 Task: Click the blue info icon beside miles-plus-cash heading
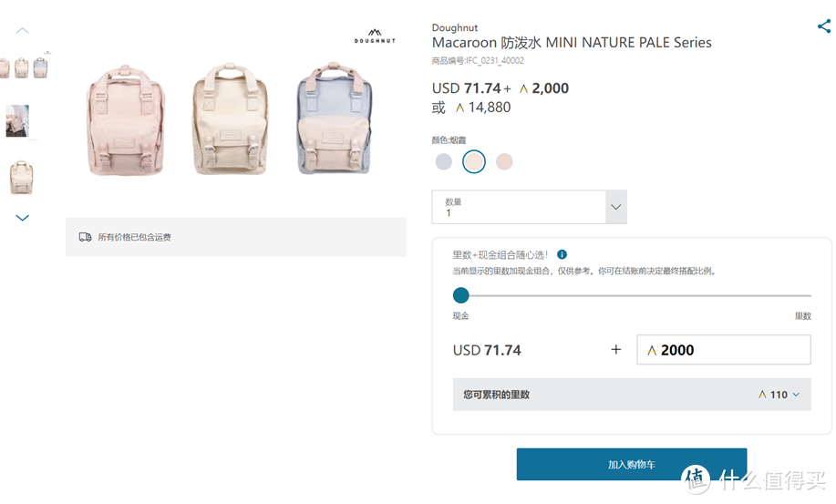pos(562,255)
